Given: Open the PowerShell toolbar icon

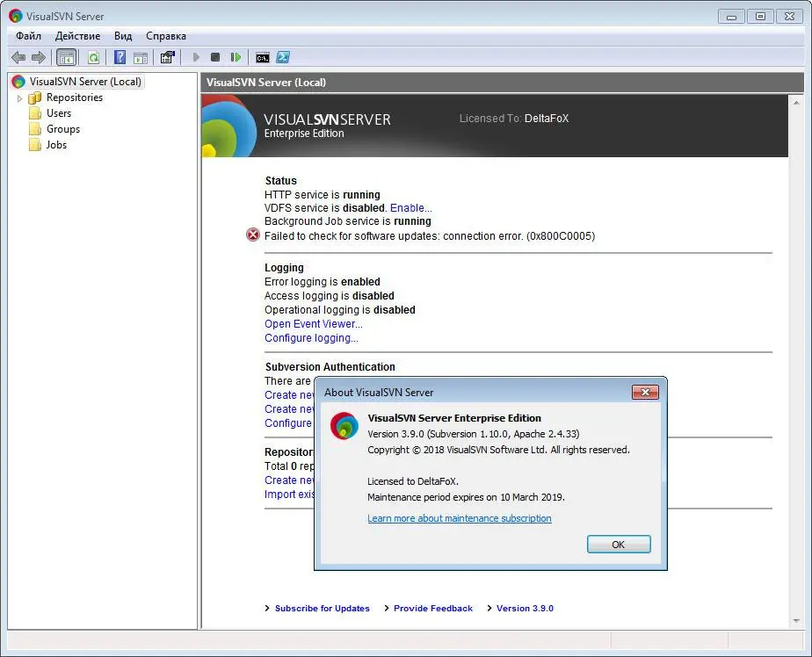Looking at the screenshot, I should coord(283,57).
